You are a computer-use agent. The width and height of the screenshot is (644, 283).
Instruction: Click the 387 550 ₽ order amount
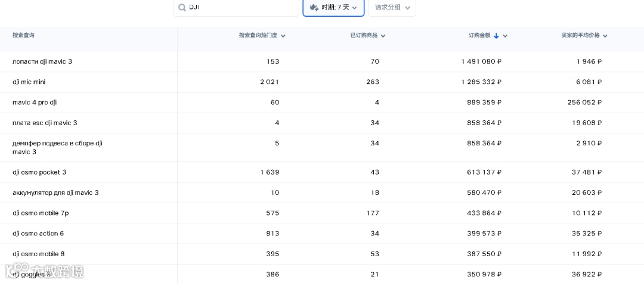click(x=485, y=254)
